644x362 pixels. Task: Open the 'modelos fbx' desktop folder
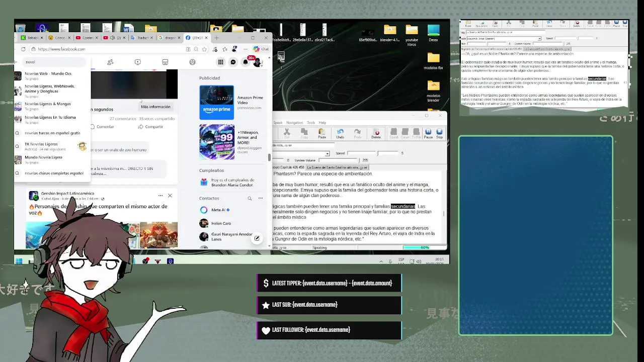tap(433, 61)
